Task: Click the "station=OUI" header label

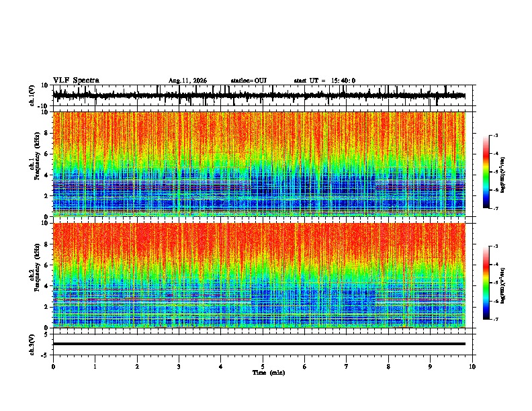Action: click(249, 81)
